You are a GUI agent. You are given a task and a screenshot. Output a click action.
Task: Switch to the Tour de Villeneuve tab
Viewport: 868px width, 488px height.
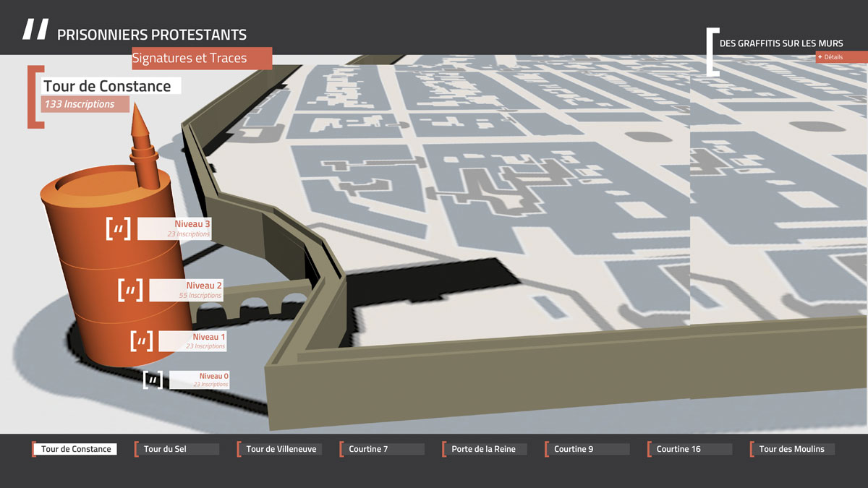click(281, 449)
